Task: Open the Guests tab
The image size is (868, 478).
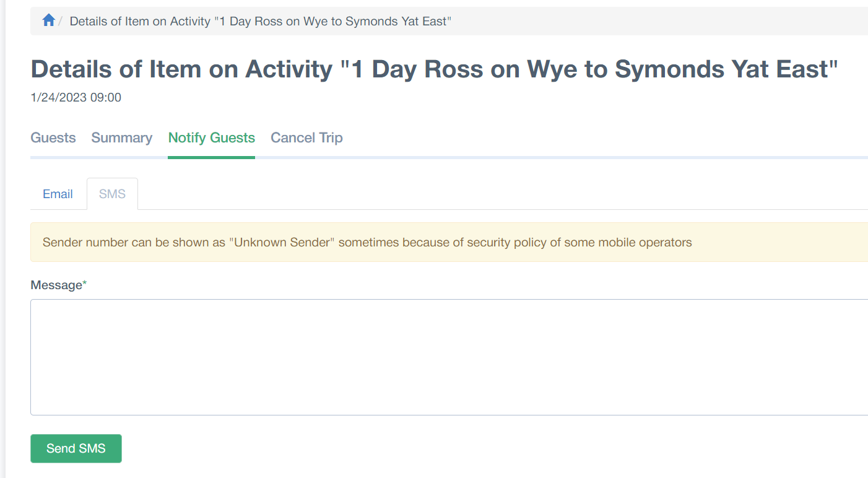Action: [53, 137]
